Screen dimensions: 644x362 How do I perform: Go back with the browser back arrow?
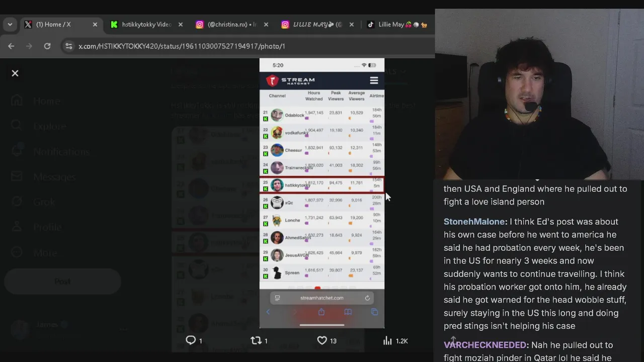click(x=11, y=46)
